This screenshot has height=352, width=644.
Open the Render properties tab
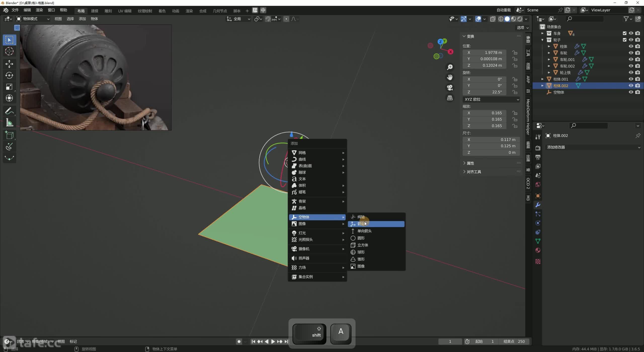(538, 148)
